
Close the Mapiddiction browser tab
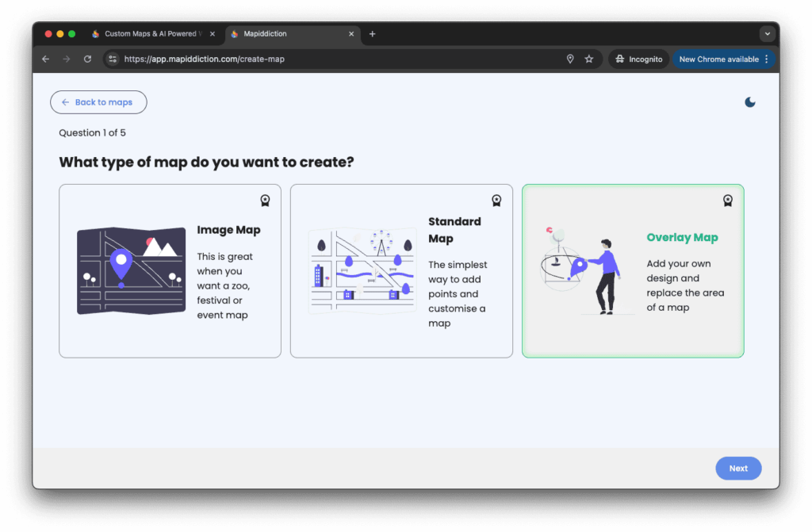coord(352,34)
